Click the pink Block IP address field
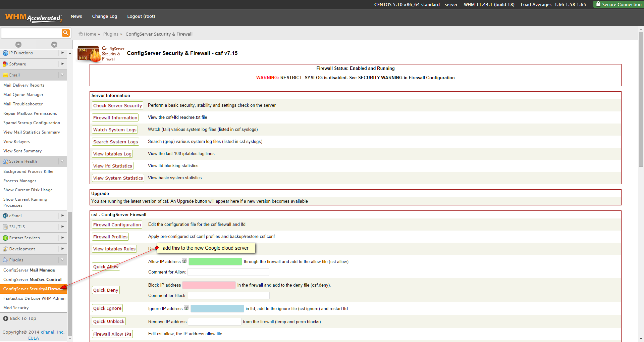This screenshot has height=342, width=644. 209,285
